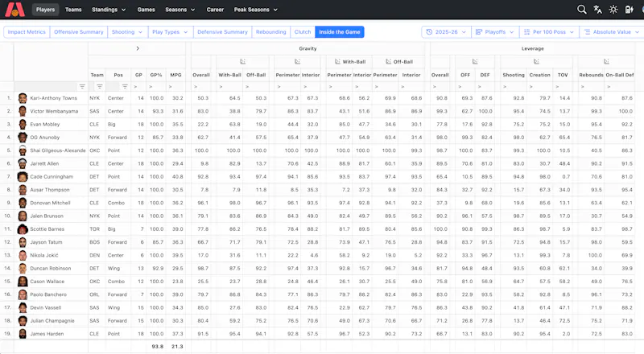Click chart icon above first Perimeter/Interior columns
This screenshot has width=644, height=354.
pos(297,62)
